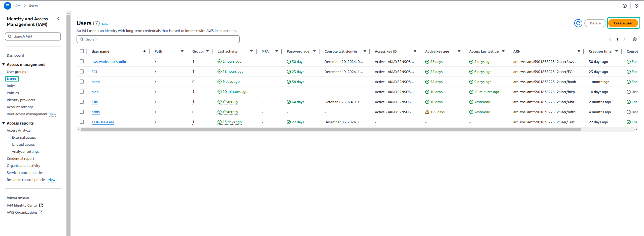Collapse the IAM side navigation panel

(58, 19)
